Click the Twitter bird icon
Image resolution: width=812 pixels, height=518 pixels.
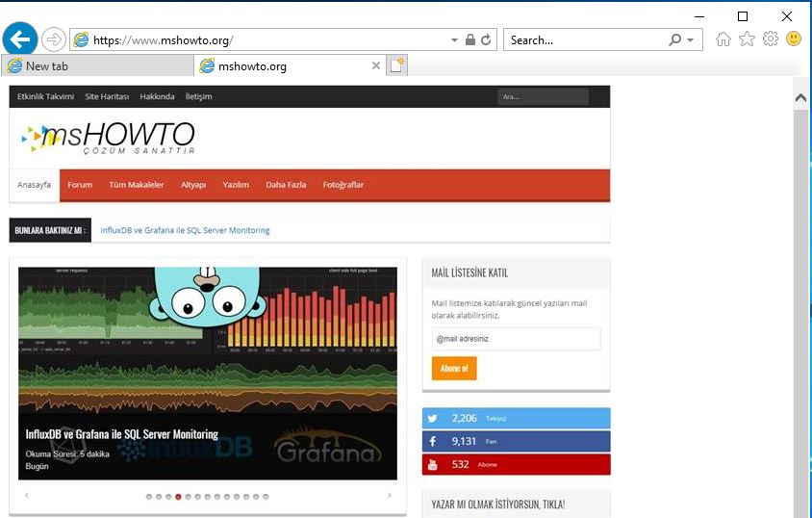tap(432, 418)
